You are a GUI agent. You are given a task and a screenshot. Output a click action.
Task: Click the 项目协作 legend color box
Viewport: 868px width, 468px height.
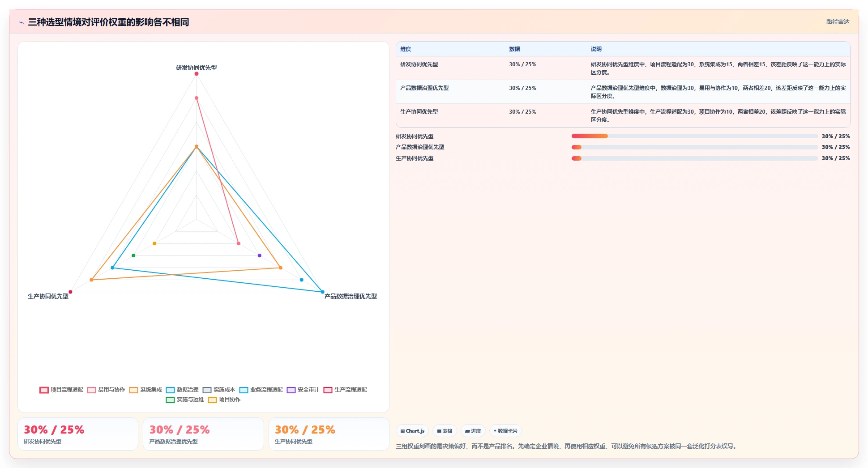[x=212, y=400]
